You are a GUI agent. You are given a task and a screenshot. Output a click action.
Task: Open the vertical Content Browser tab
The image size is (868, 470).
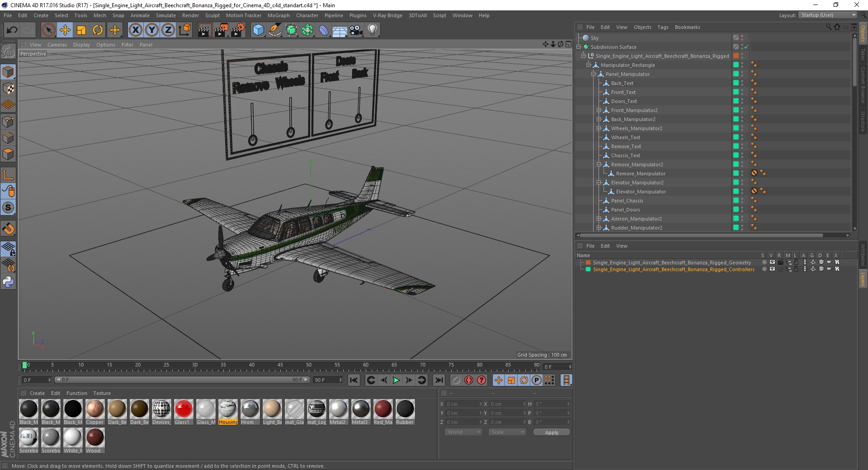pyautogui.click(x=863, y=85)
